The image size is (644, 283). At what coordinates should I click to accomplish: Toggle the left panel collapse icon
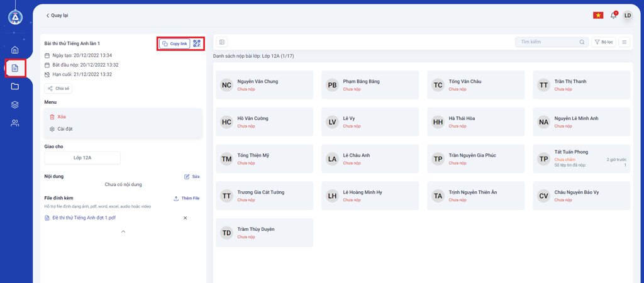222,42
